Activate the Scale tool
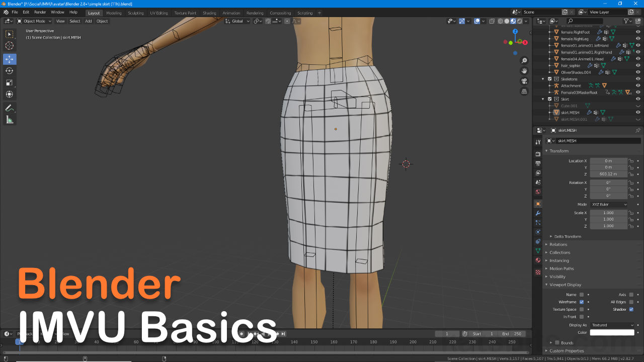Viewport: 644px width, 362px height. [10, 82]
